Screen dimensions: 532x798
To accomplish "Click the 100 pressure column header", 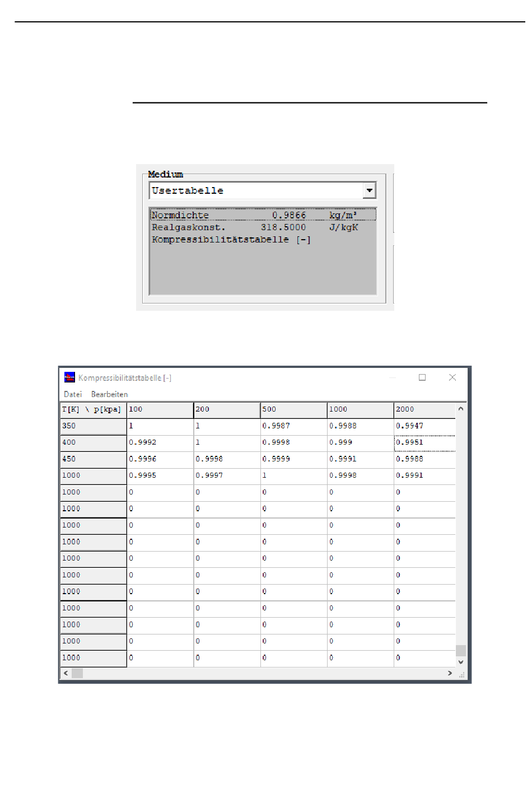I will (160, 410).
